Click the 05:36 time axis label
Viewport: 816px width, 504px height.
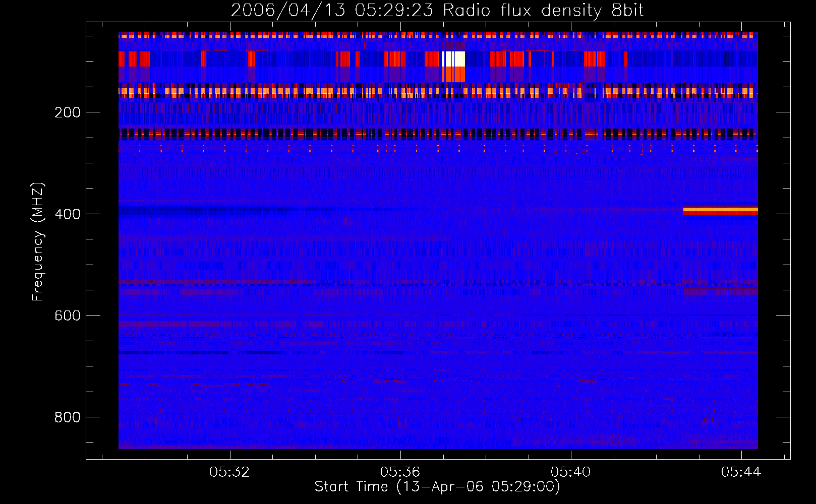coord(400,472)
